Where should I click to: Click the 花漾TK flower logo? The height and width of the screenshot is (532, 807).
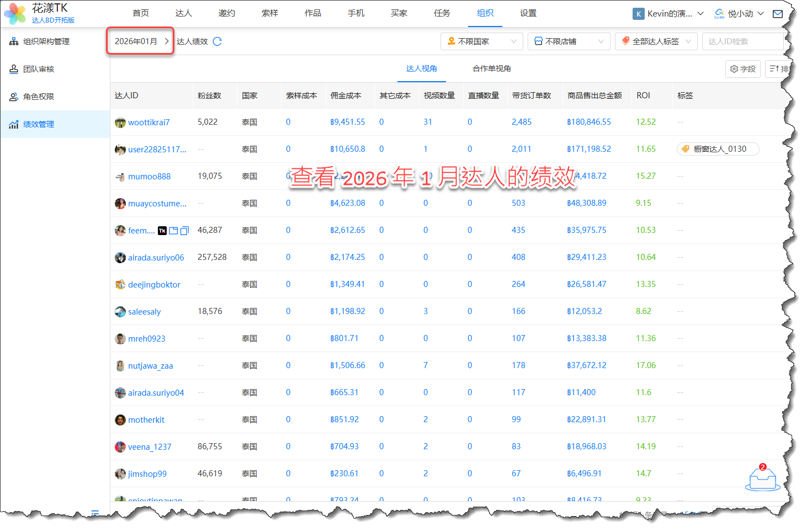pos(15,13)
